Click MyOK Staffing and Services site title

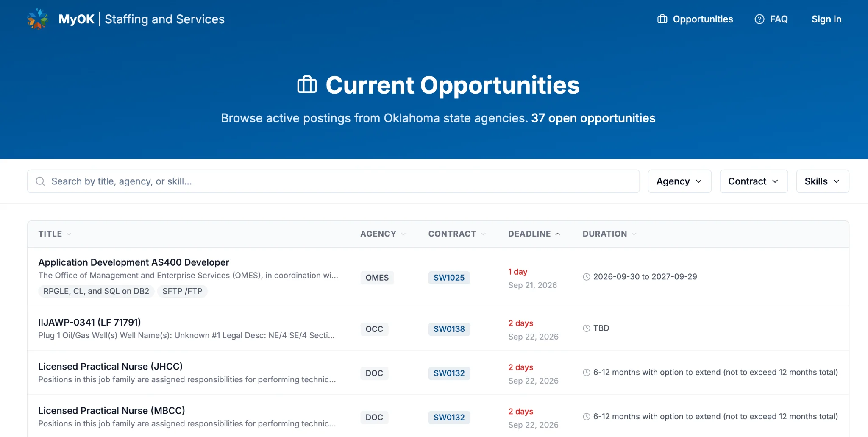[142, 19]
